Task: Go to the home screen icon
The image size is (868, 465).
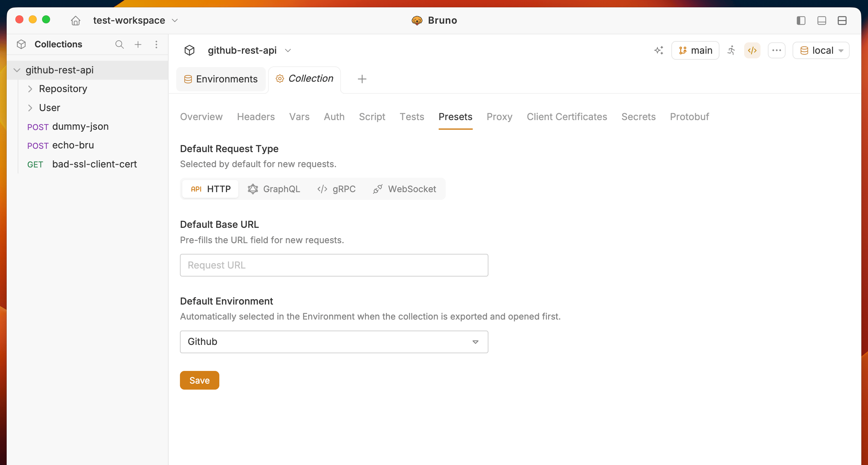Action: [75, 21]
